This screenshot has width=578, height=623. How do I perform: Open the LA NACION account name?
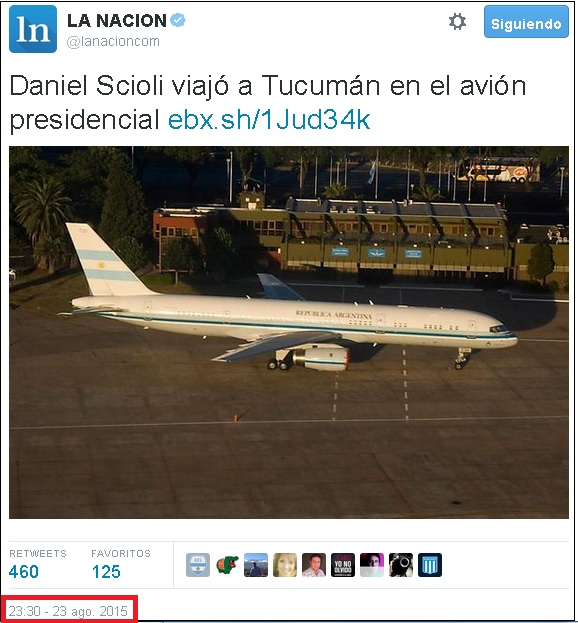(x=117, y=21)
